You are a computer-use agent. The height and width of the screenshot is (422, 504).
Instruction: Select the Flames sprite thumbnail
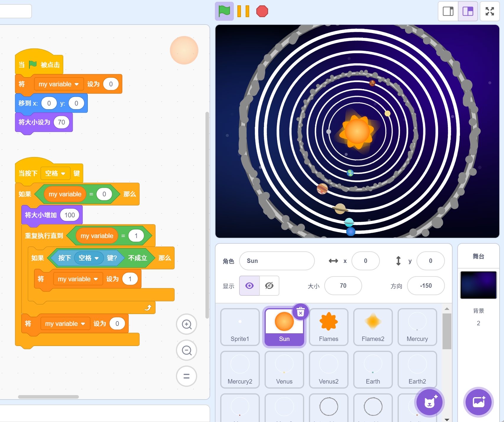tap(328, 327)
